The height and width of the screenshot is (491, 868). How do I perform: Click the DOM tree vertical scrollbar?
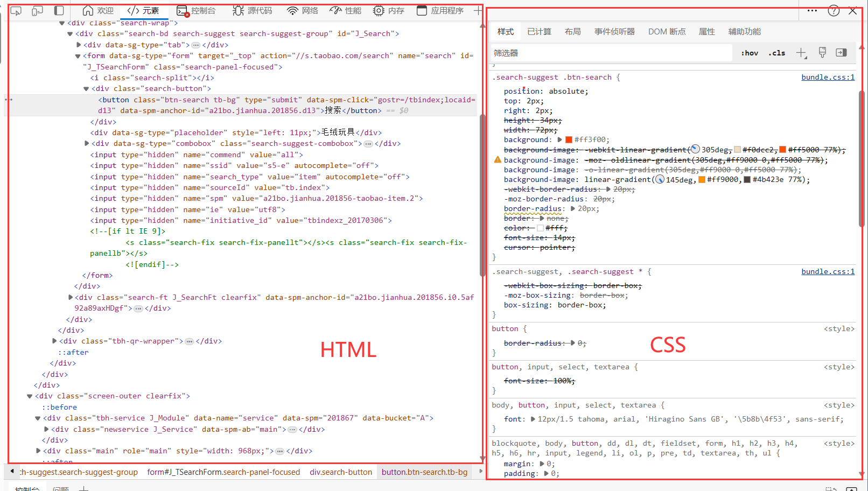[482, 195]
